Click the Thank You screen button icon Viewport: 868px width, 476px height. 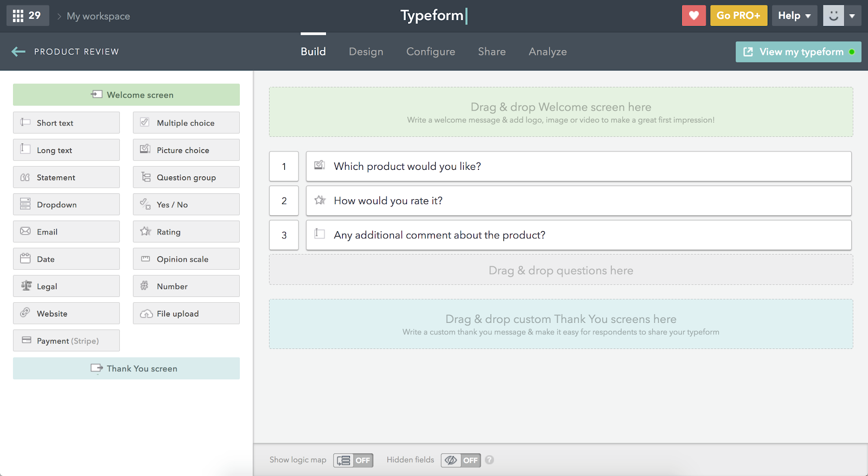(97, 368)
